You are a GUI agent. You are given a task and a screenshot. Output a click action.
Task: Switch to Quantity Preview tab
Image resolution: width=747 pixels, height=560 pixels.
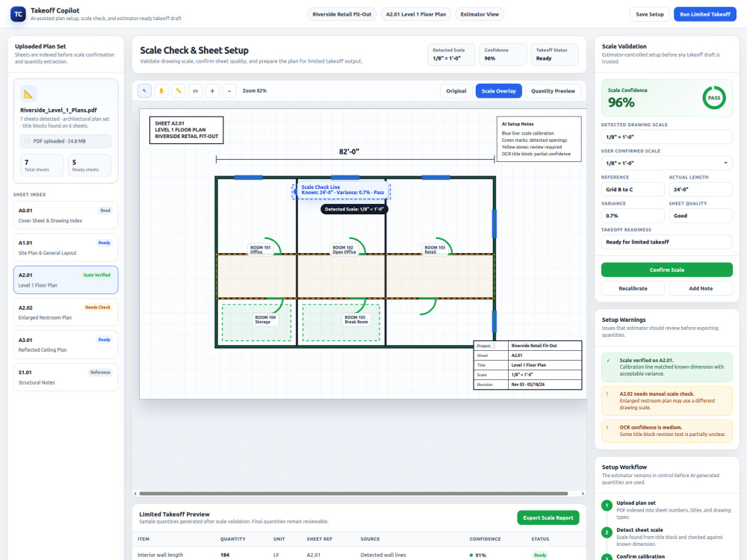553,91
